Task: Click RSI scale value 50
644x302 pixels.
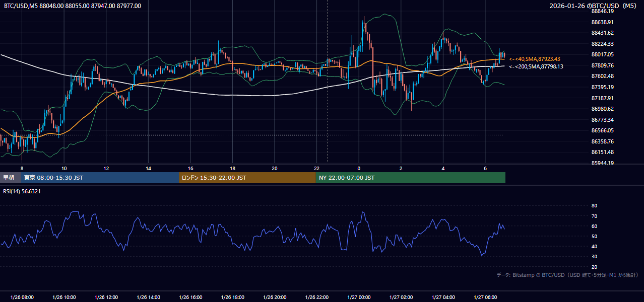Action: 594,236
